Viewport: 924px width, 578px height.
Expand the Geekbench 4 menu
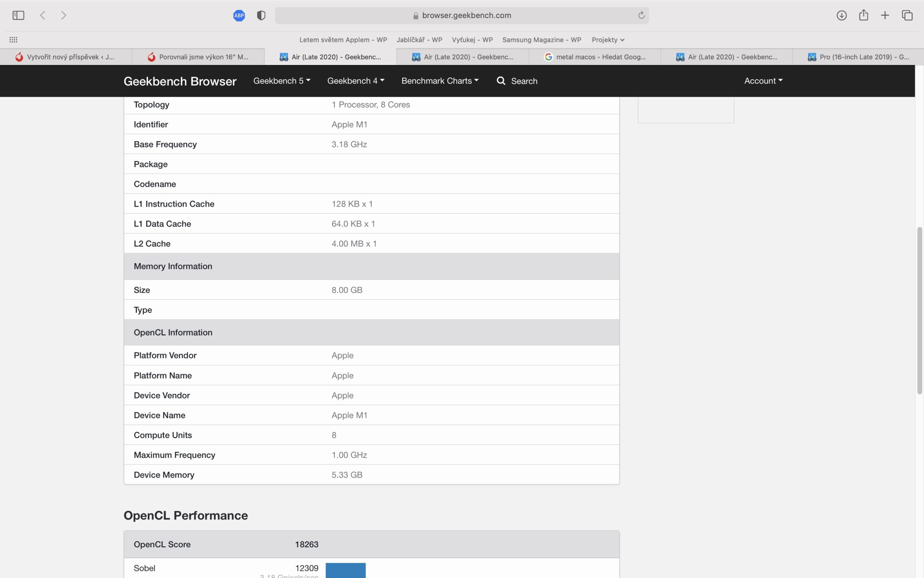356,81
